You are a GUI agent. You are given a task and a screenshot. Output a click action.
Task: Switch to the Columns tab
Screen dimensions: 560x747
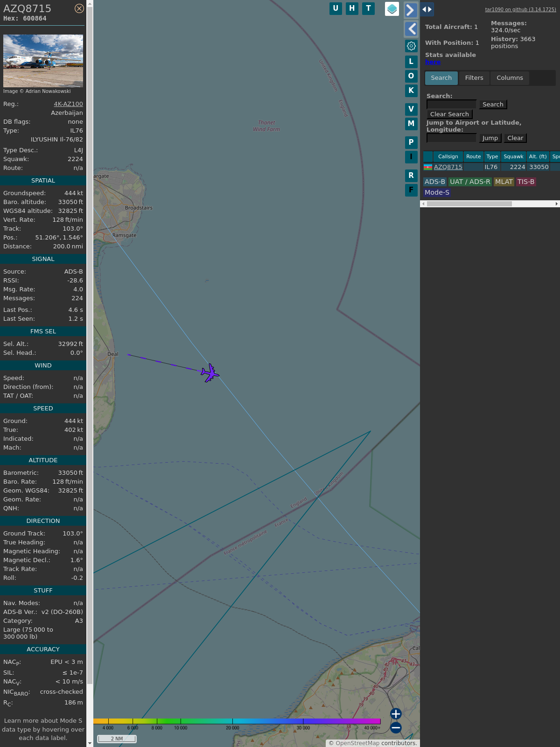point(510,78)
